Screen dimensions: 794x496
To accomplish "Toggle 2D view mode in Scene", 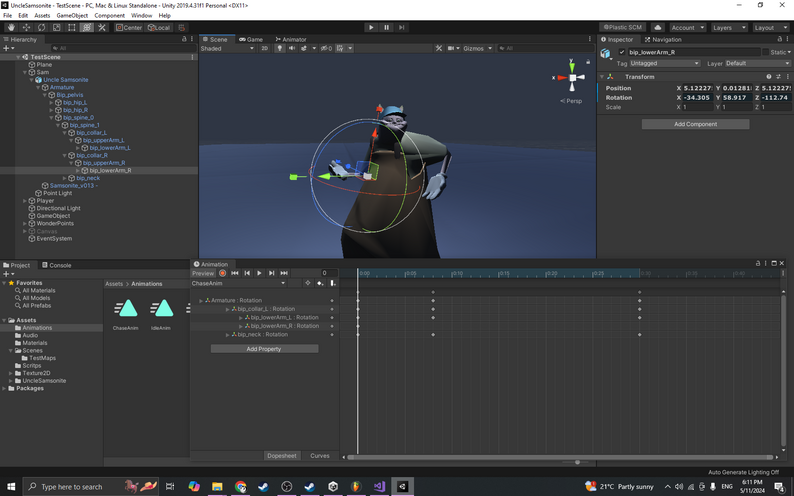I will (x=264, y=48).
